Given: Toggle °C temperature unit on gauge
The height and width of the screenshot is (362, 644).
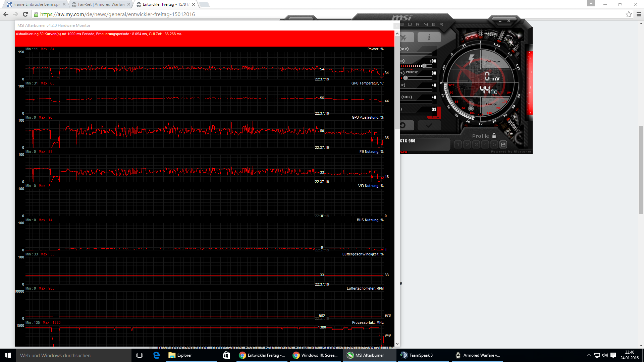Looking at the screenshot, I should (x=494, y=92).
